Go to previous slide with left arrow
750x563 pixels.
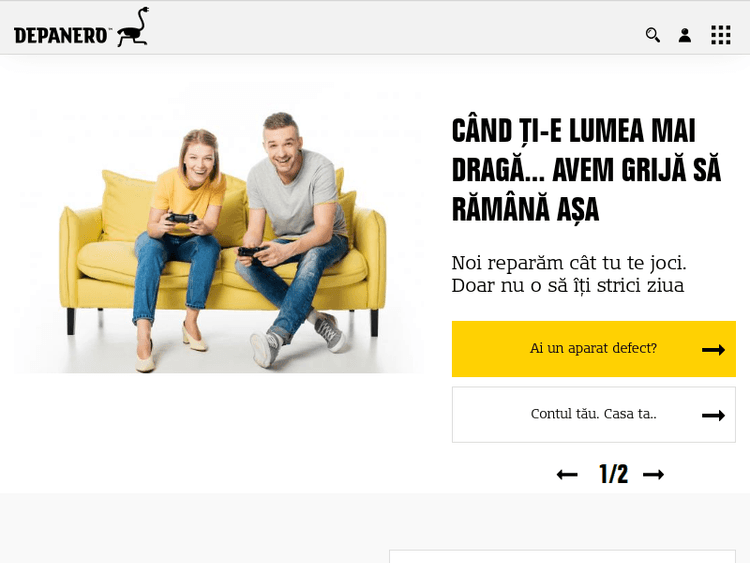click(x=567, y=475)
